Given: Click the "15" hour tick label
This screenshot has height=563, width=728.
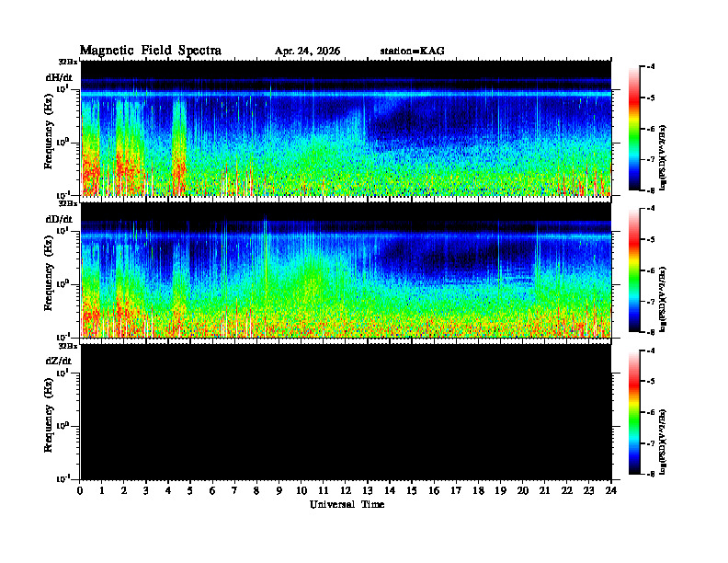Looking at the screenshot, I should (412, 491).
